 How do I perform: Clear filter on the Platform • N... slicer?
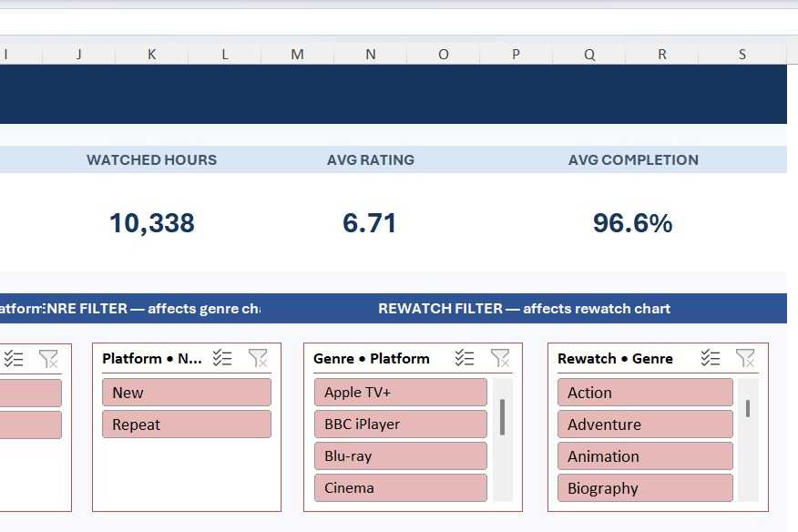coord(258,358)
